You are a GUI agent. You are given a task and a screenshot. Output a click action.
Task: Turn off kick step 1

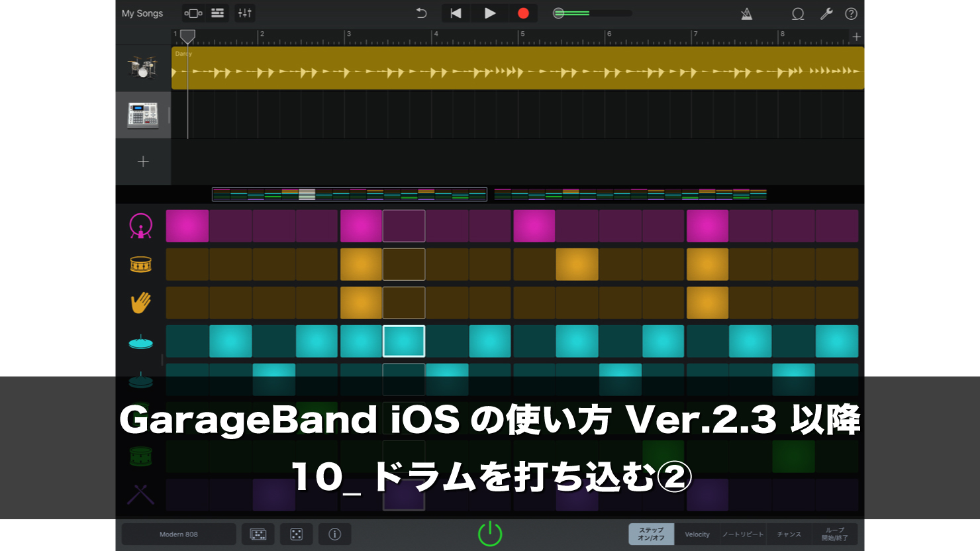pyautogui.click(x=187, y=226)
